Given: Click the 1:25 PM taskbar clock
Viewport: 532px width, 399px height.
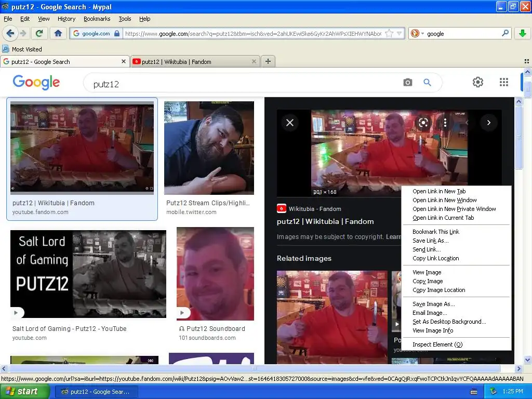Looking at the screenshot, I should click(x=513, y=391).
